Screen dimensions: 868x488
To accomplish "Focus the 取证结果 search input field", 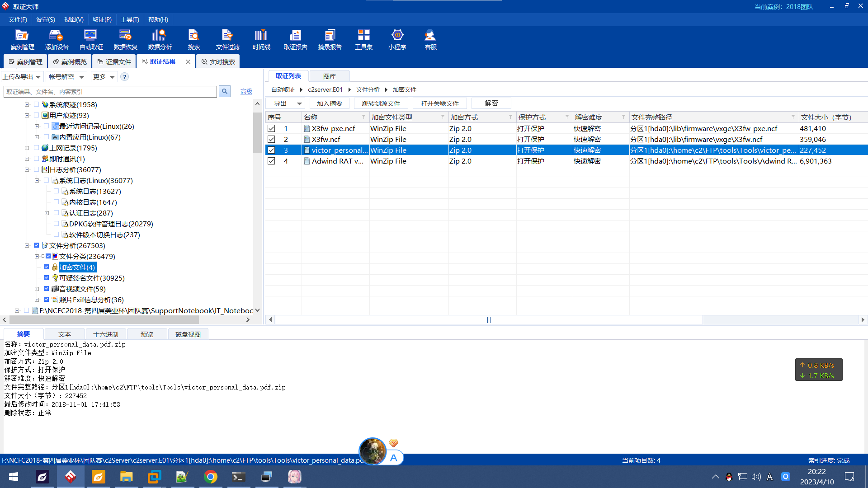I will 110,92.
